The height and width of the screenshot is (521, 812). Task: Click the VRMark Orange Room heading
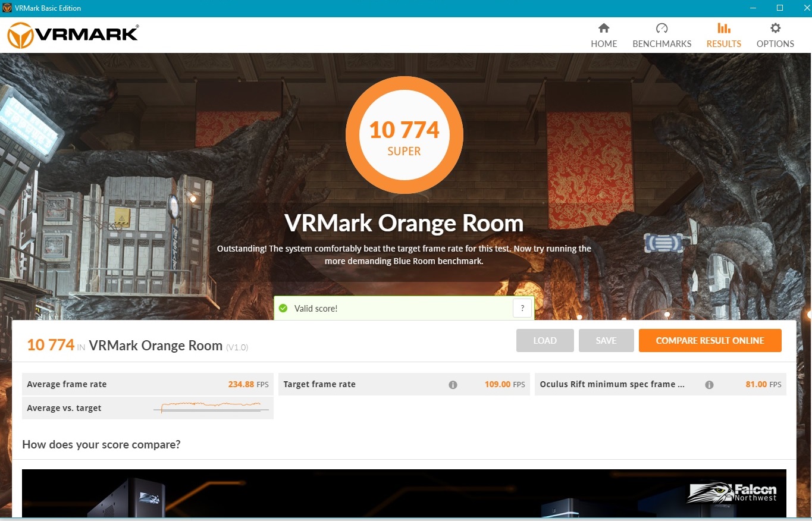404,223
